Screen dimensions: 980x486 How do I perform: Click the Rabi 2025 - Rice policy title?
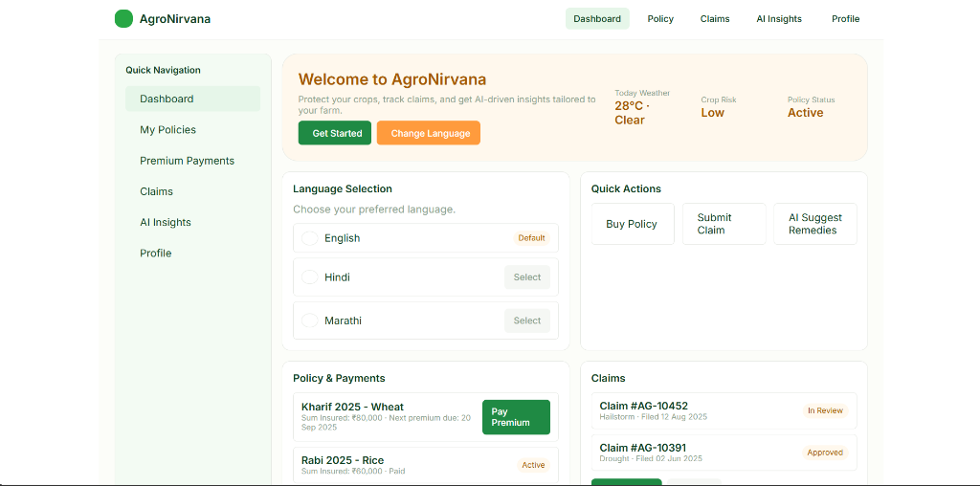(x=343, y=460)
